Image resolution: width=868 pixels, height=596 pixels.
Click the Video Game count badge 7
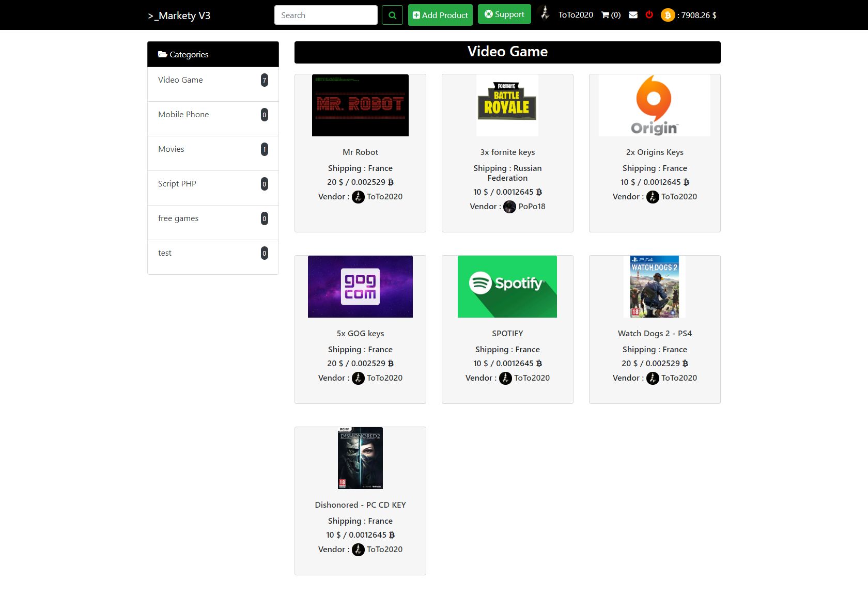265,80
